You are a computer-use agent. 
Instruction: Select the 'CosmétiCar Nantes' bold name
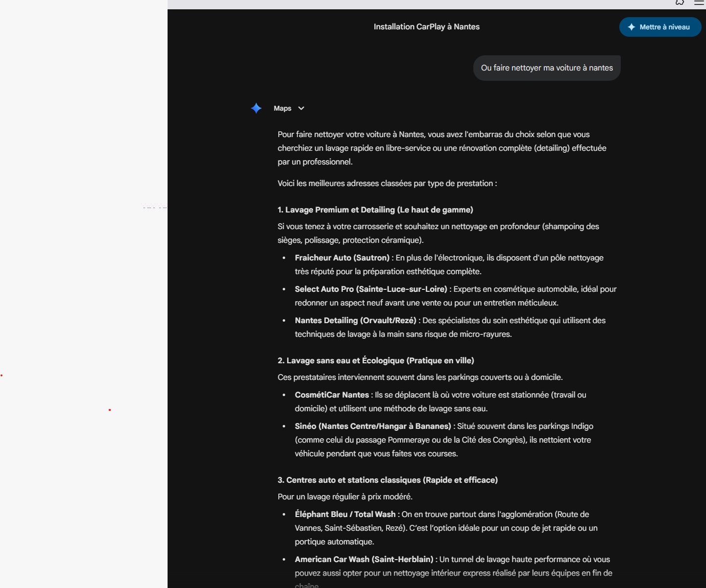coord(332,395)
